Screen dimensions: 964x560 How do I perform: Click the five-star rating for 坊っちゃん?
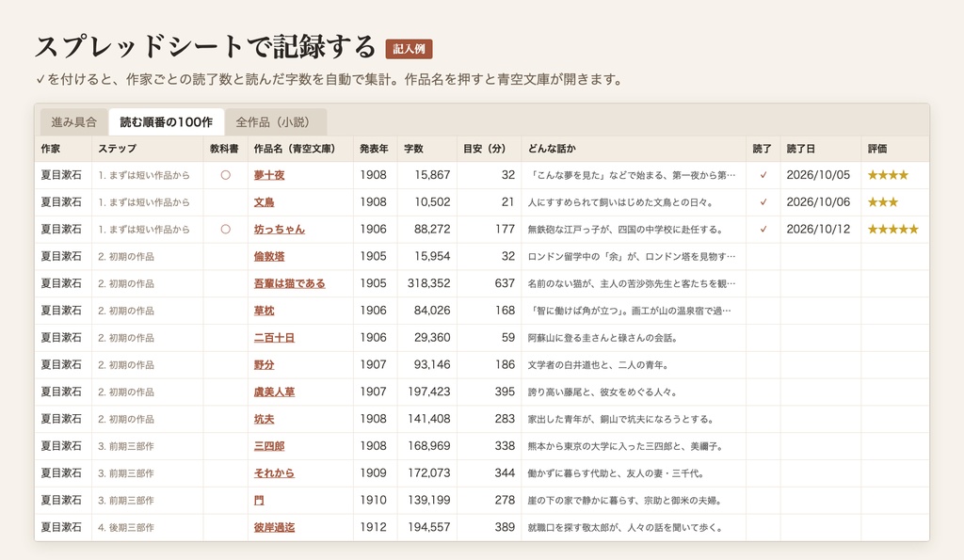pyautogui.click(x=892, y=230)
